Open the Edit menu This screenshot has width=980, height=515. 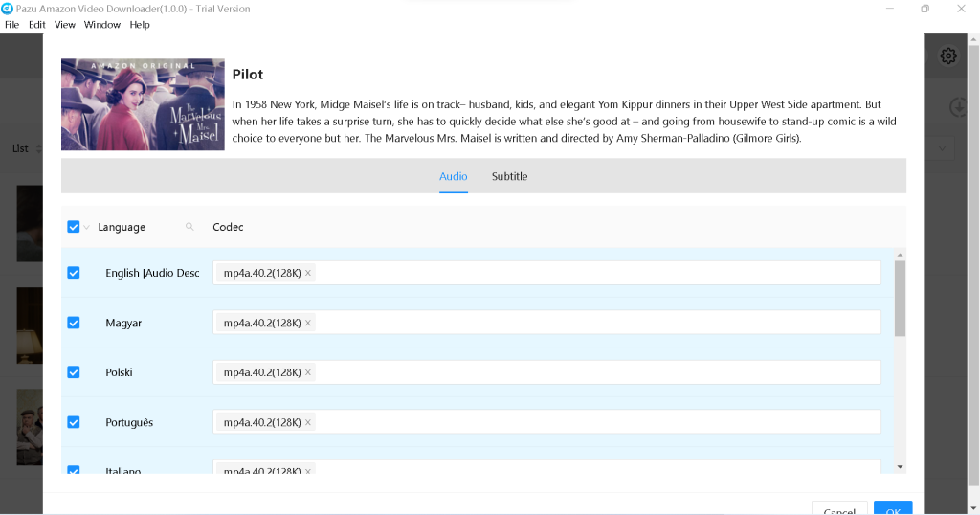(x=37, y=25)
